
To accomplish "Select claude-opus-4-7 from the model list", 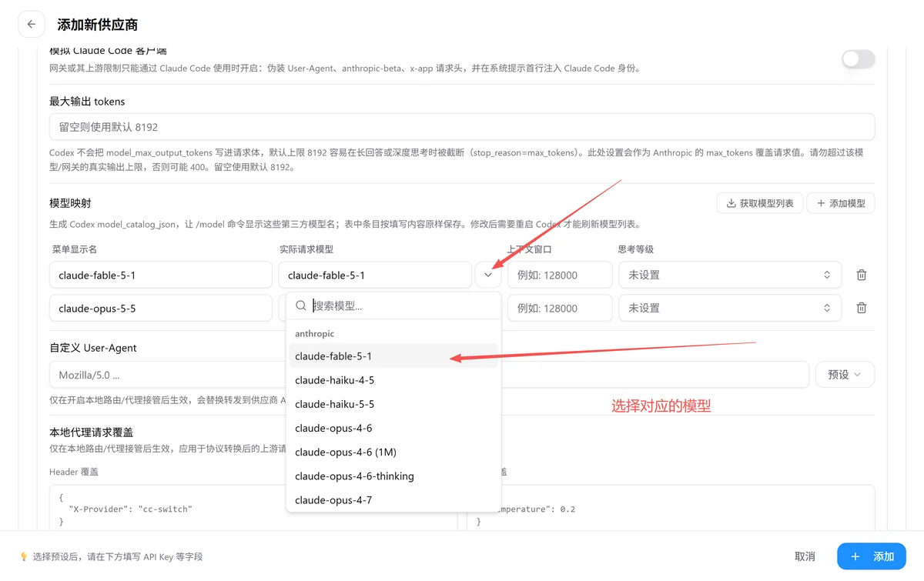I will 393,499.
